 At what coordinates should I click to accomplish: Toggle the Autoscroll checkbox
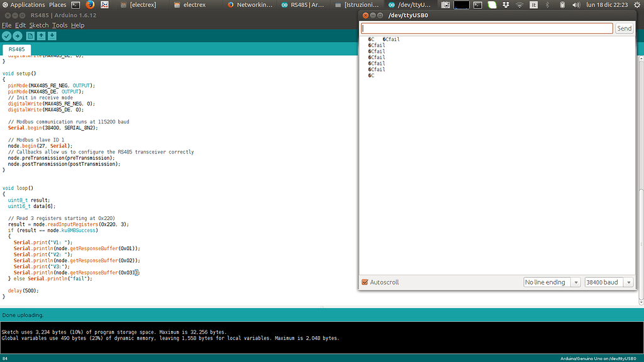[365, 282]
